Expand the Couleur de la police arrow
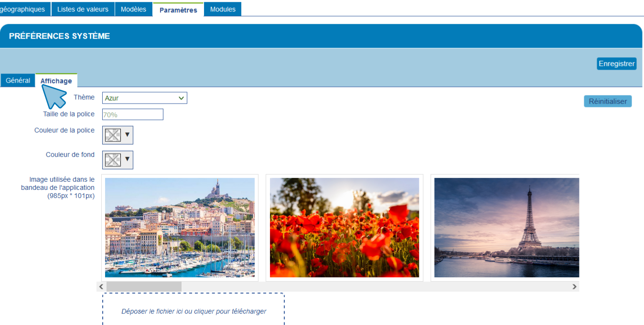Image resolution: width=644 pixels, height=325 pixels. coord(127,135)
